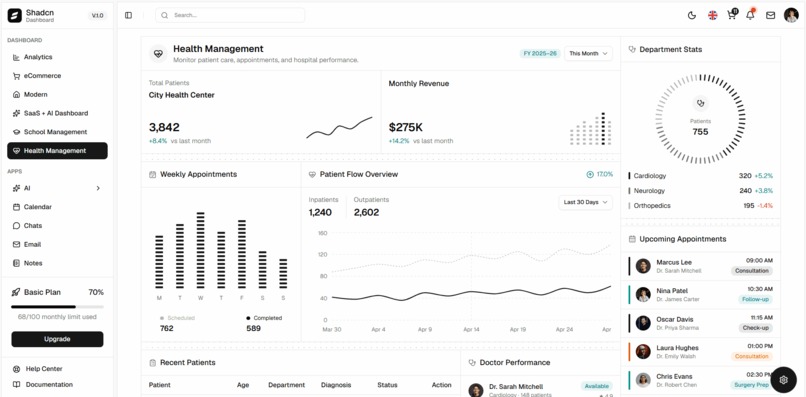Open user profile avatar menu

point(791,15)
